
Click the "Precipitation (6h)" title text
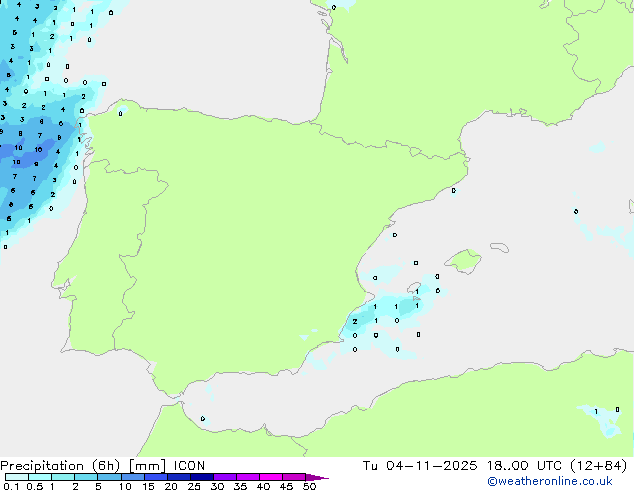click(60, 466)
